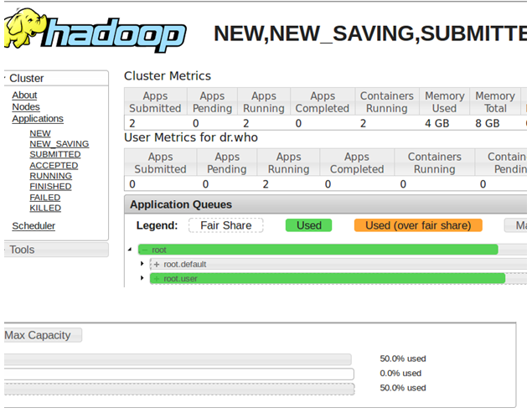Sort cluster metrics by Apps Submitted
Viewport: 532px width, 413px height.
coord(155,102)
